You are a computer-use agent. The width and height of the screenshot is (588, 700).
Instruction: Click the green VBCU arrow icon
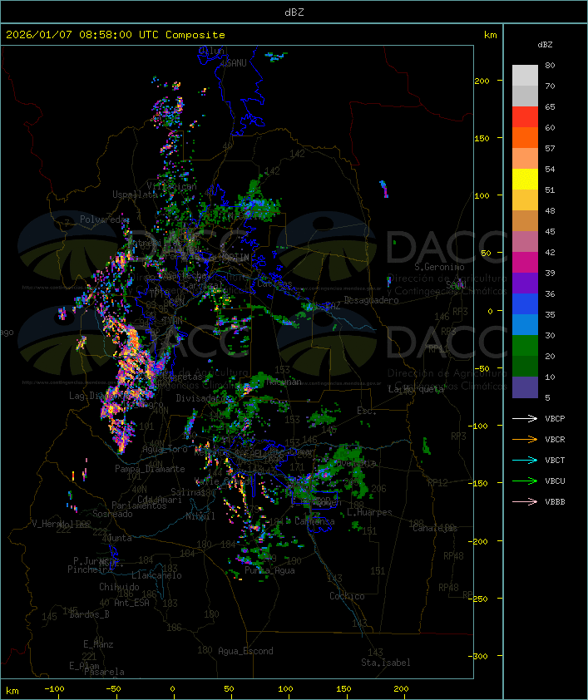tap(525, 481)
